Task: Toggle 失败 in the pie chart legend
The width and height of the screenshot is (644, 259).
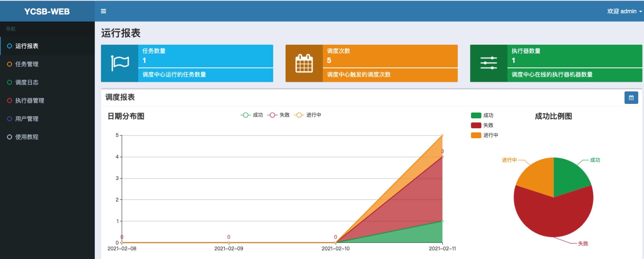Action: (x=482, y=125)
